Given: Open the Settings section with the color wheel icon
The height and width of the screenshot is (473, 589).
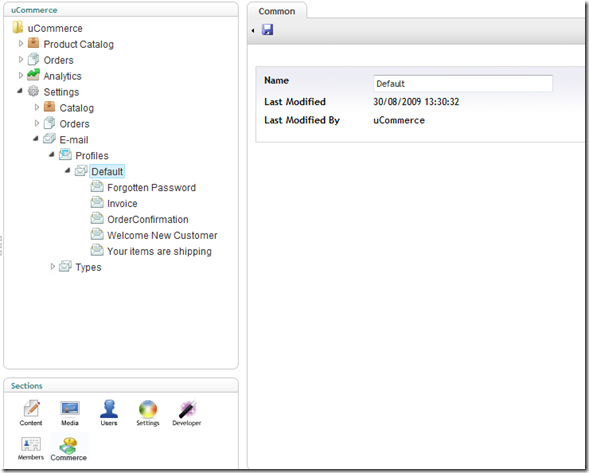Looking at the screenshot, I should [148, 413].
